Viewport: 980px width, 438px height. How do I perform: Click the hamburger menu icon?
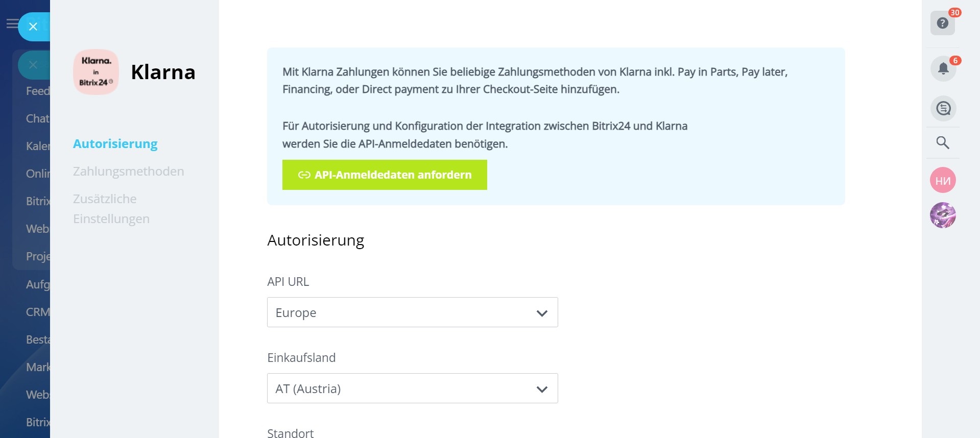pyautogui.click(x=11, y=23)
